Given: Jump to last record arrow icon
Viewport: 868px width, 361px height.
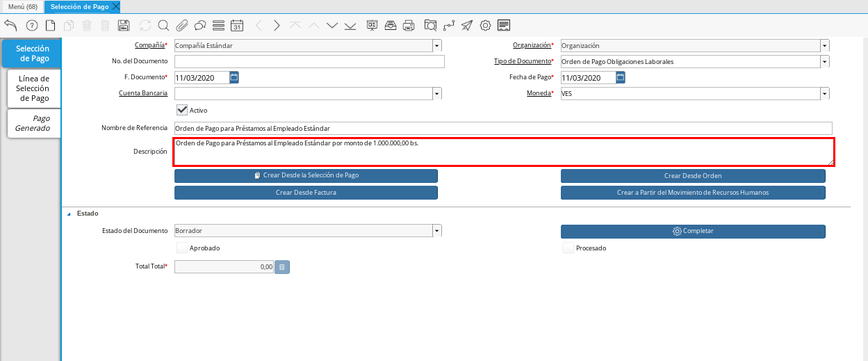Looking at the screenshot, I should tap(350, 26).
